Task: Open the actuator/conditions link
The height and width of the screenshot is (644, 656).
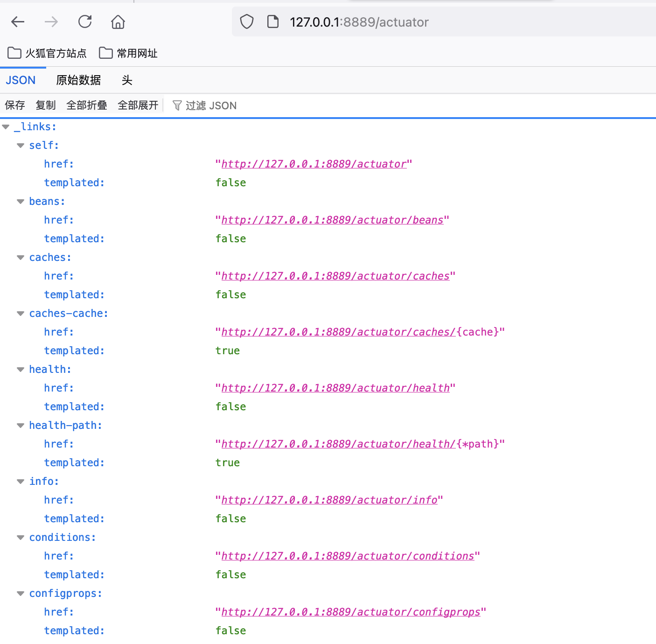Action: [x=347, y=556]
